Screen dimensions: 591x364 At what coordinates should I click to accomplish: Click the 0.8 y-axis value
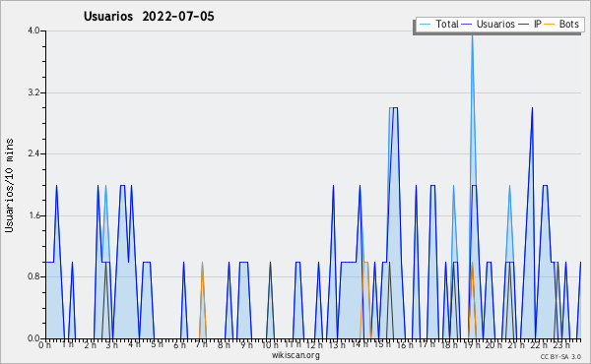point(33,277)
